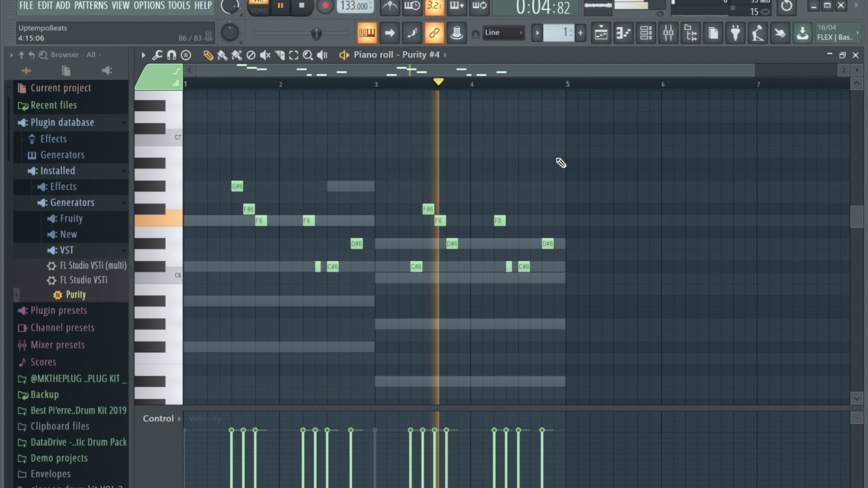The image size is (868, 488).
Task: Open the Channel rack
Action: [x=646, y=33]
